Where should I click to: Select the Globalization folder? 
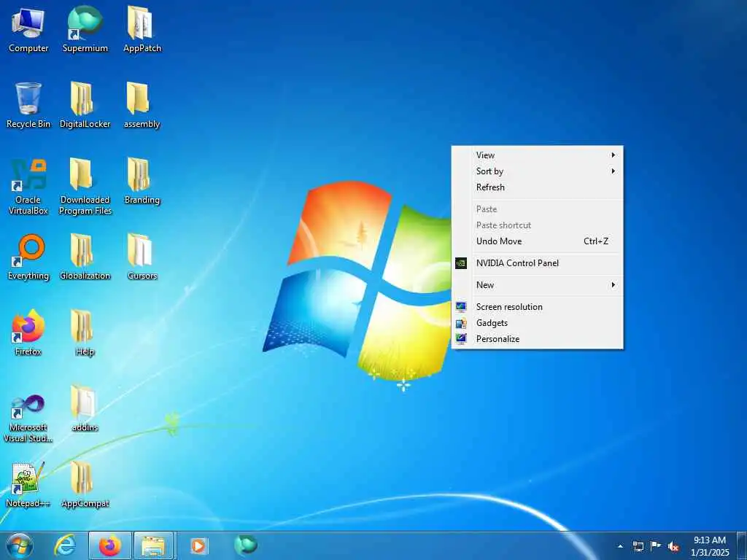point(85,257)
